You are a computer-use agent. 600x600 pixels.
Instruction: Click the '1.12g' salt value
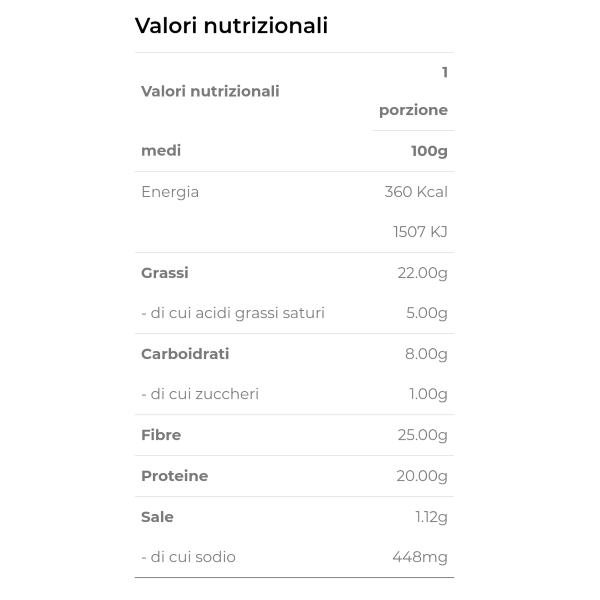(431, 517)
